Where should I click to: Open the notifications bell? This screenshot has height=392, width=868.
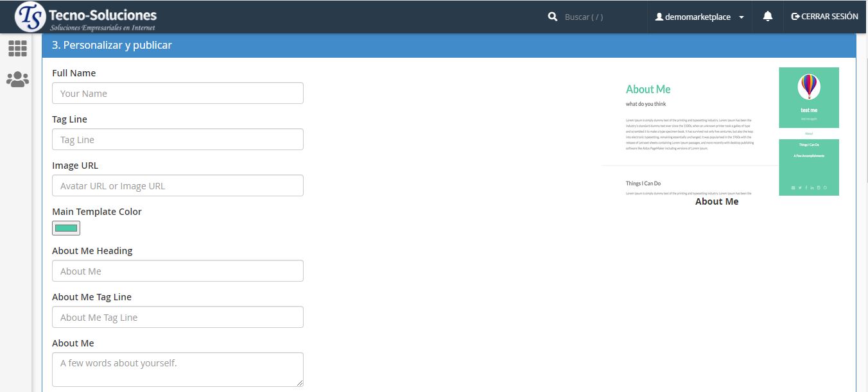767,17
